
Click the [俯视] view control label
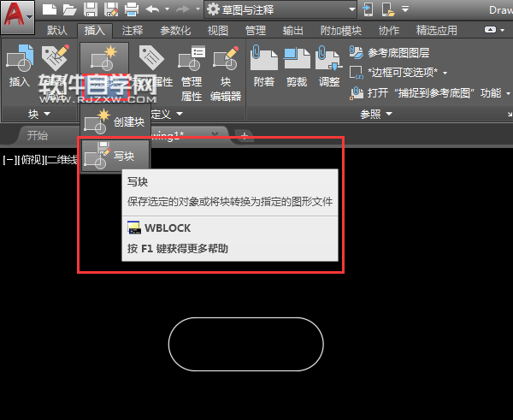click(29, 160)
